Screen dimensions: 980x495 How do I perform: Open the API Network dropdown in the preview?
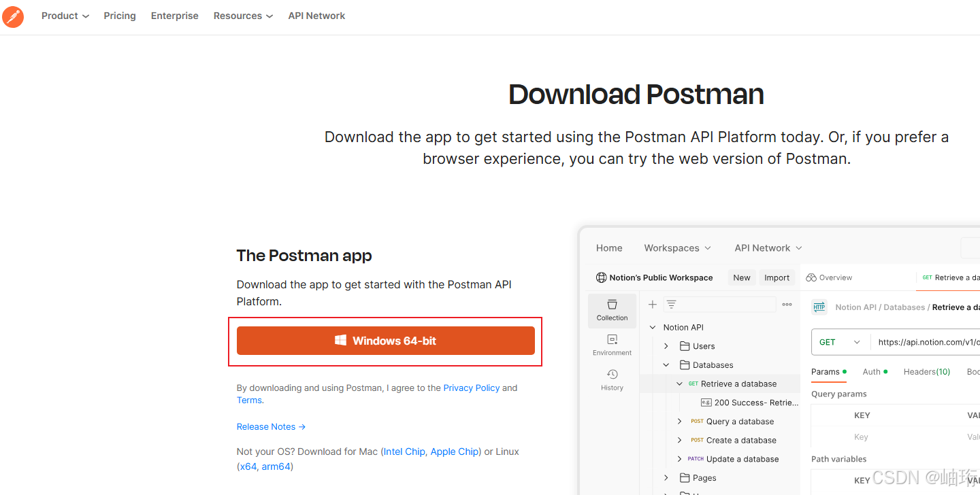(768, 248)
